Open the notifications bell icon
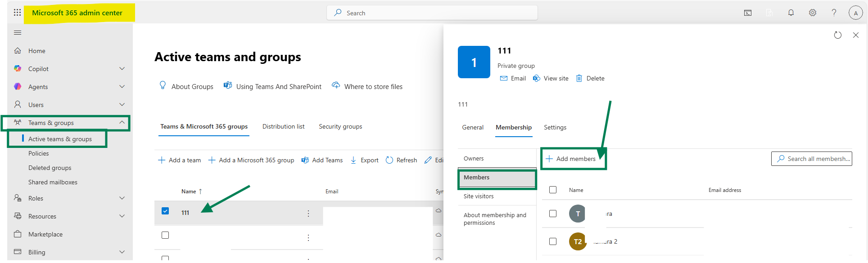This screenshot has width=868, height=263. click(791, 13)
